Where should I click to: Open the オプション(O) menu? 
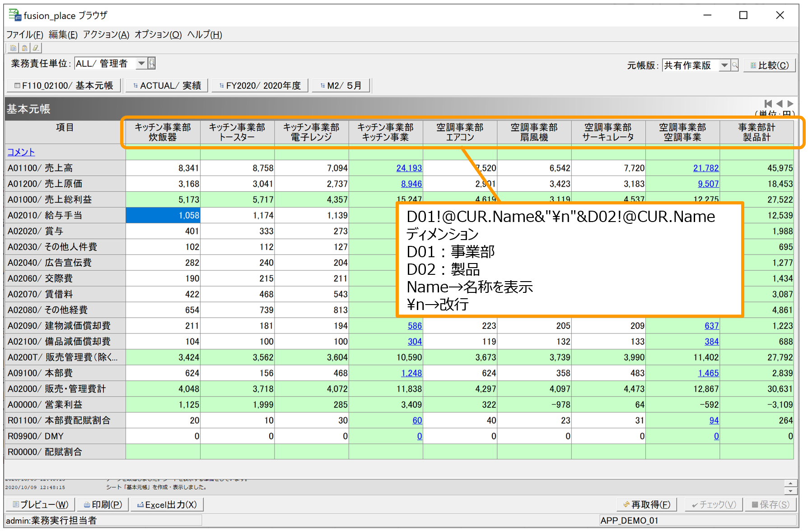coord(158,35)
